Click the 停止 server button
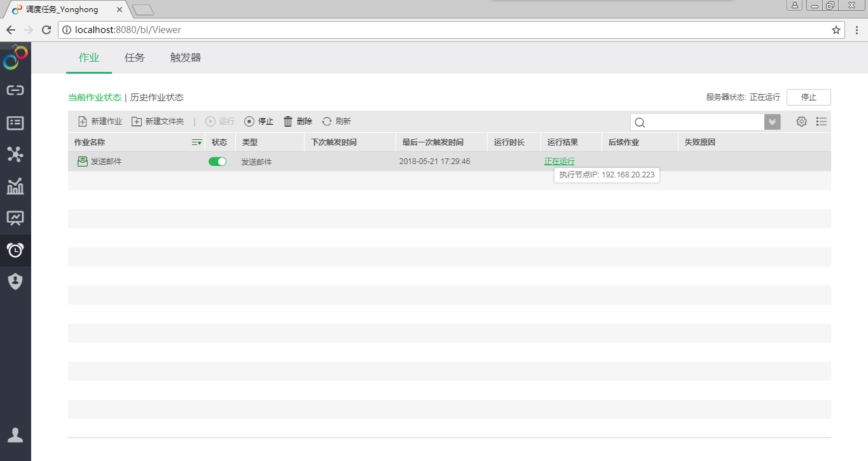The width and height of the screenshot is (868, 461). pyautogui.click(x=808, y=97)
